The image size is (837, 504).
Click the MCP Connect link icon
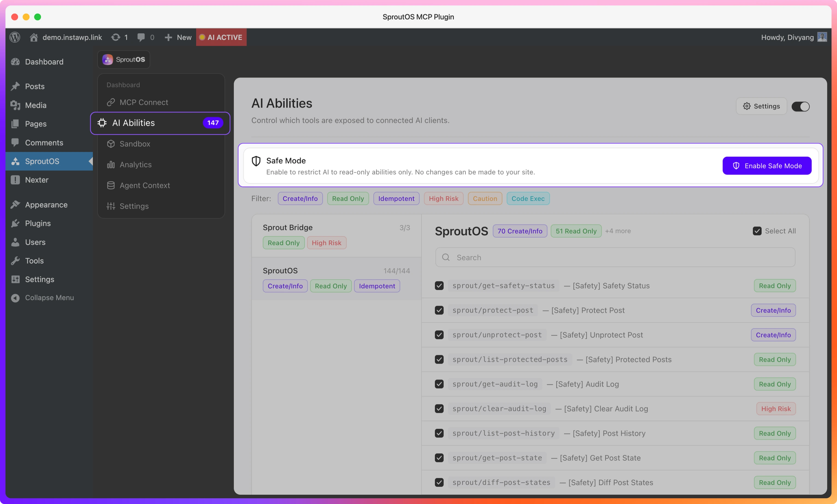(111, 102)
